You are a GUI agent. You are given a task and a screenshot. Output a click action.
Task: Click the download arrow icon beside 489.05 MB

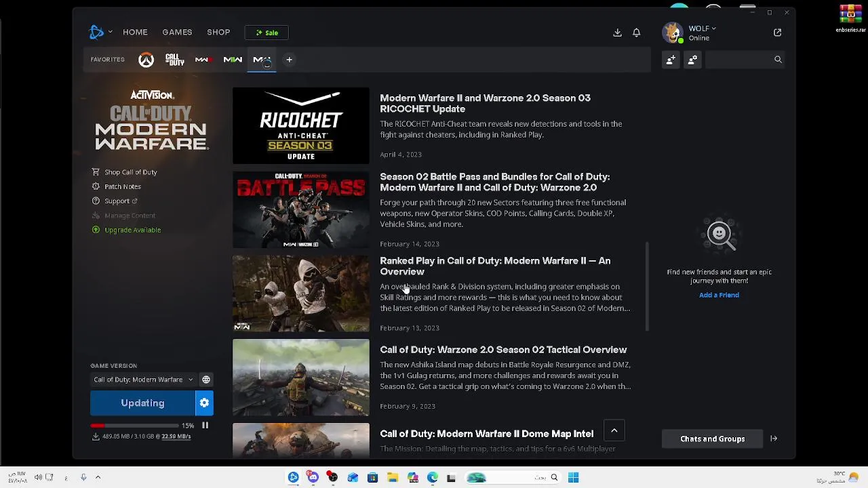tap(96, 436)
